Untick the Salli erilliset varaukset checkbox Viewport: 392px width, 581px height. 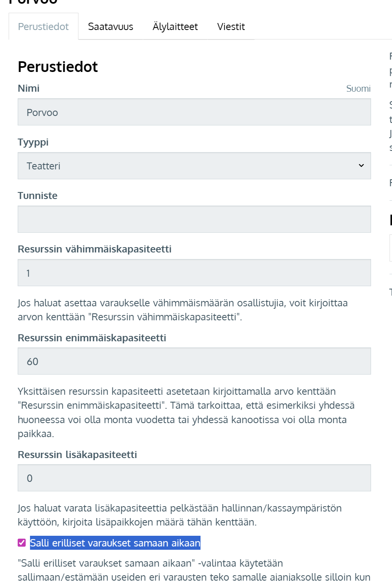click(x=22, y=543)
